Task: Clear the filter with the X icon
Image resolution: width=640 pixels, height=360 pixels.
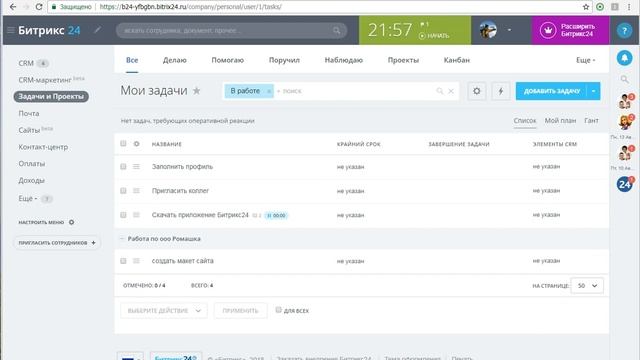Action: pyautogui.click(x=451, y=91)
